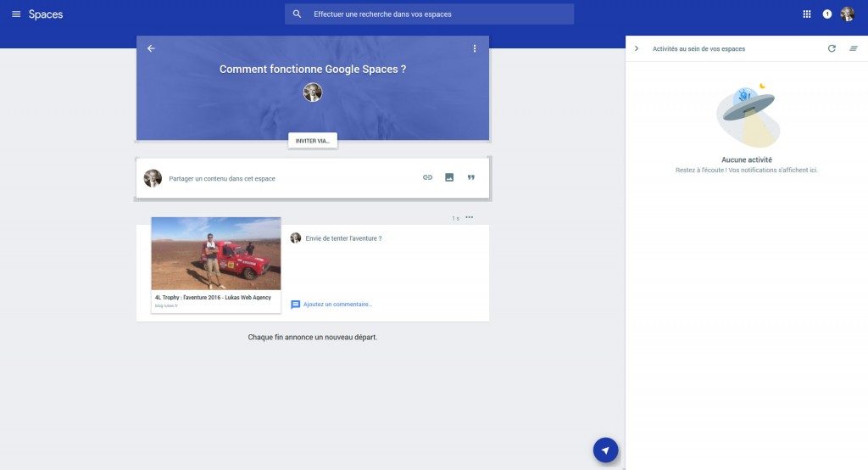Click the post text 'Envie de tenter l'aventure ?'
Viewport: 868px width, 470px height.
click(343, 238)
